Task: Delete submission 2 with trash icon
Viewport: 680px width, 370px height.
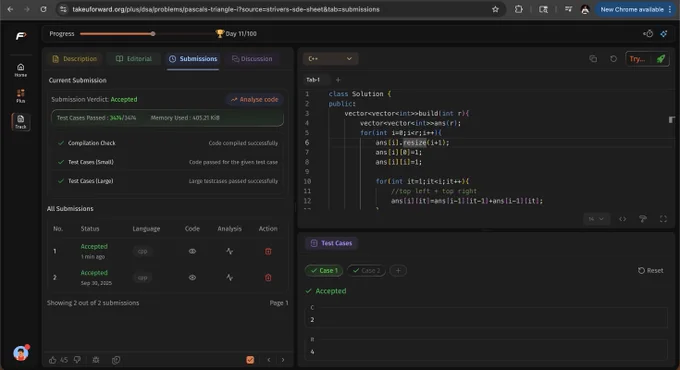Action: 268,278
